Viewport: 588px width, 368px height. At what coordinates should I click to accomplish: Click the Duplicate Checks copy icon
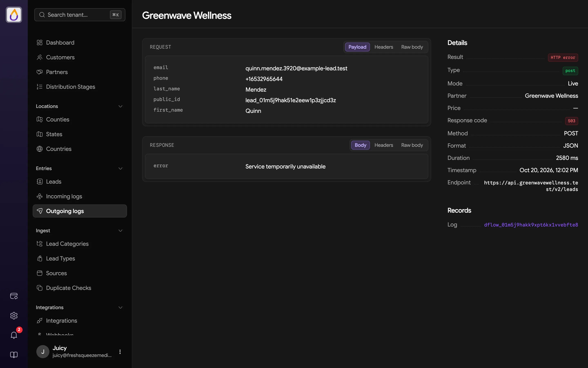(x=40, y=288)
